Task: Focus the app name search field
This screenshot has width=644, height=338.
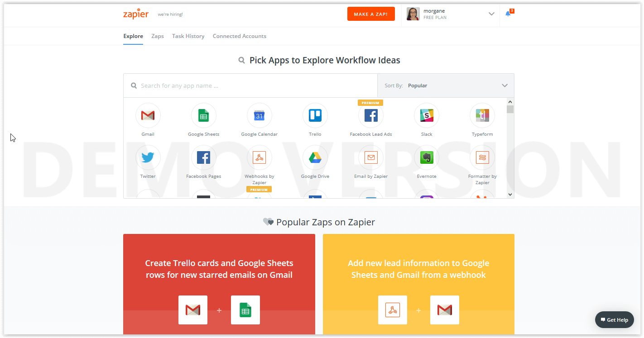Action: click(254, 86)
